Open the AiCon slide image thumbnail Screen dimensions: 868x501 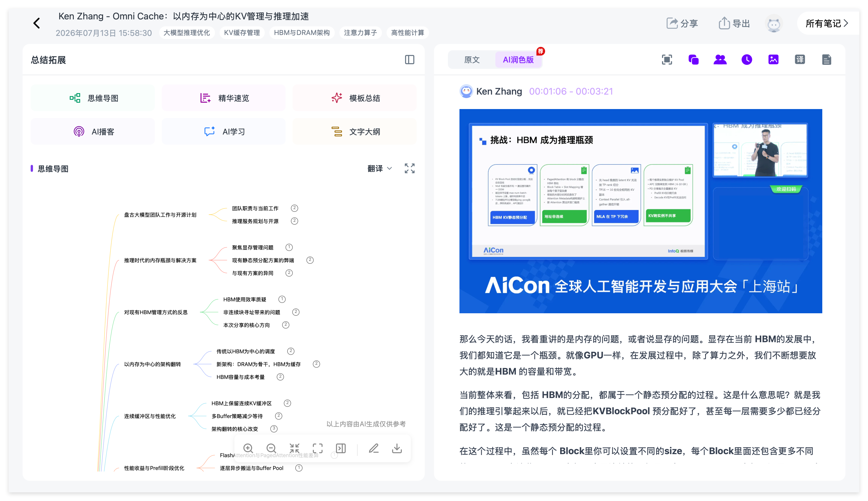coord(641,211)
